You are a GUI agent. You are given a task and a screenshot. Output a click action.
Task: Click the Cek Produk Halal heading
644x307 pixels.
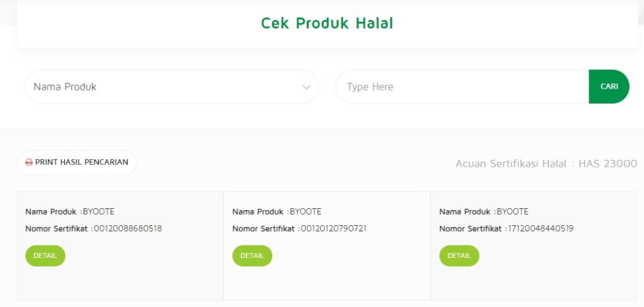click(327, 23)
